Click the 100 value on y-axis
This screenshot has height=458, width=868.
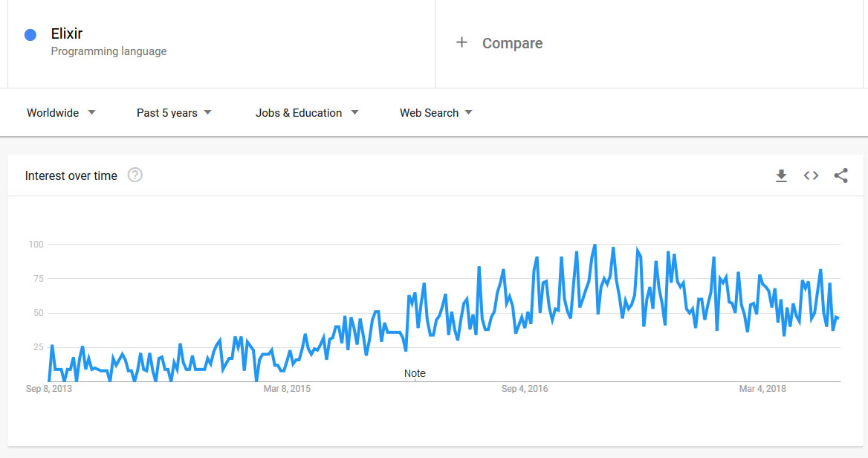tap(36, 245)
